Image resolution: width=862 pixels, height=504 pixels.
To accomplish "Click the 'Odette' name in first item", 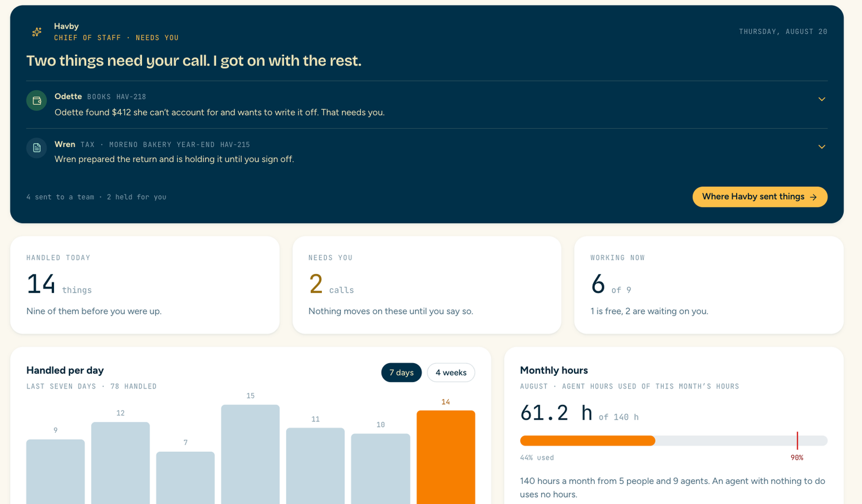I will (68, 97).
